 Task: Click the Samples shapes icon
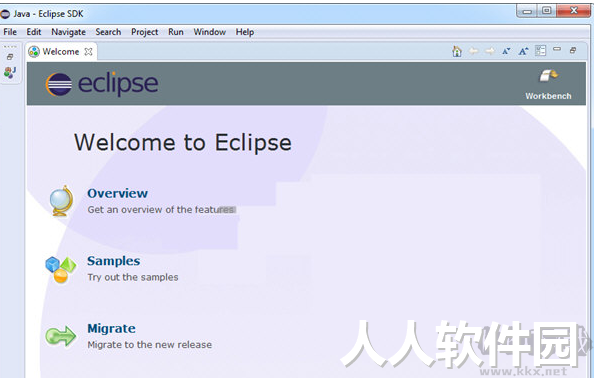61,270
